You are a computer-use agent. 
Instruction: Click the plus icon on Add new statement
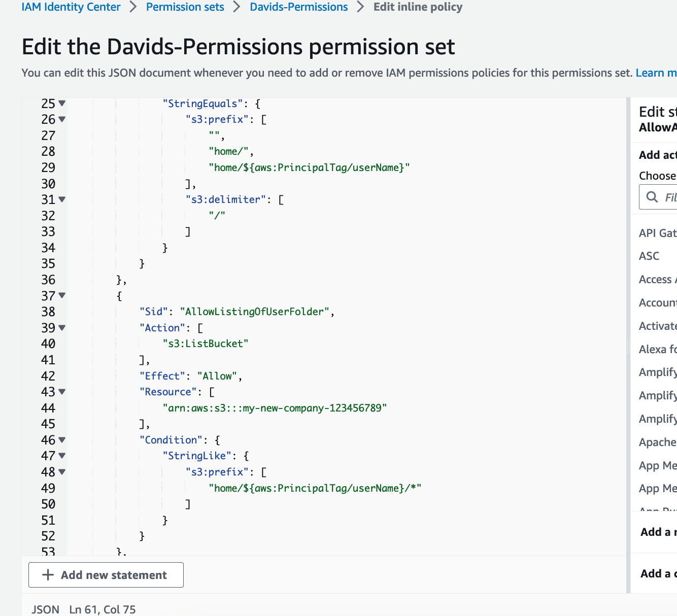click(48, 574)
